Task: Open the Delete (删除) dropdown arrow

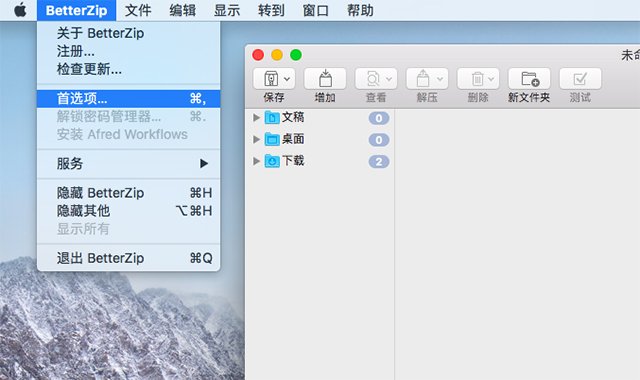Action: [491, 79]
